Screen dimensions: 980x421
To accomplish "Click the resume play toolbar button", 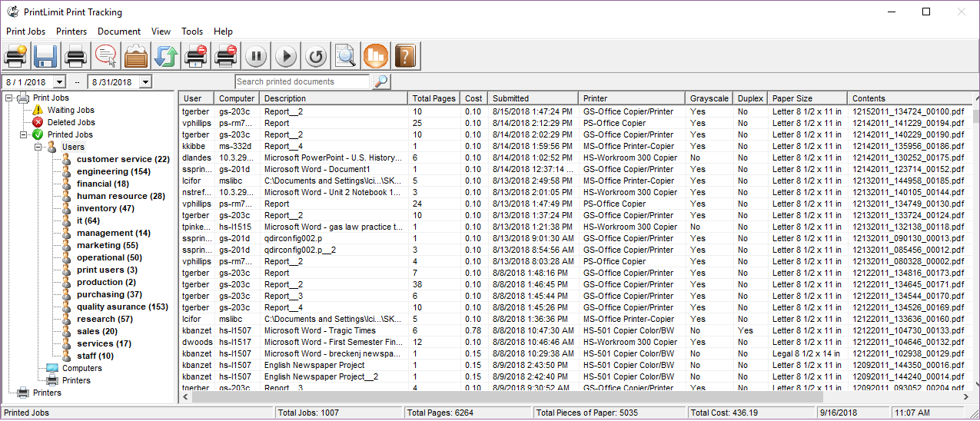I will [286, 55].
